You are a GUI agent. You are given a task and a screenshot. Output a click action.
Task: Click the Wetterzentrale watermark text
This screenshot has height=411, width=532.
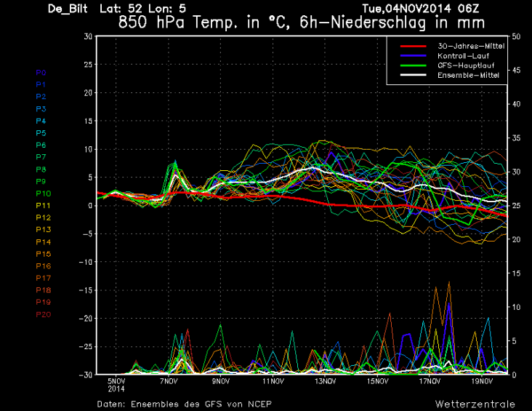coord(475,403)
